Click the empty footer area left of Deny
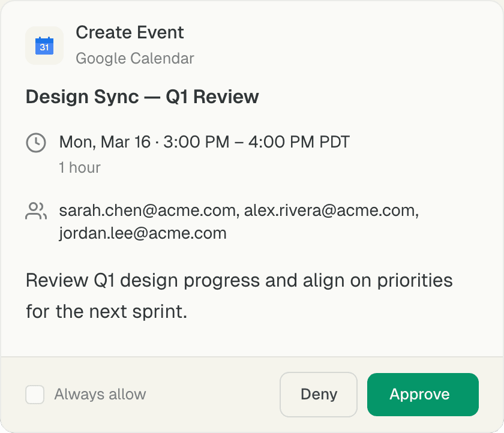 [x=213, y=395]
